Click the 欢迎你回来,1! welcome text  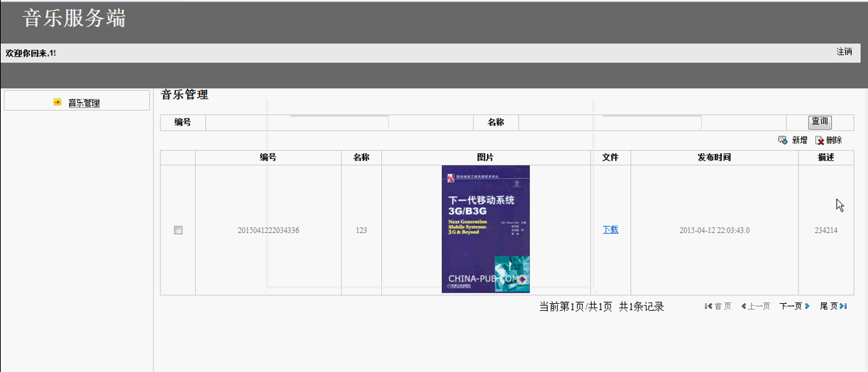coord(31,53)
